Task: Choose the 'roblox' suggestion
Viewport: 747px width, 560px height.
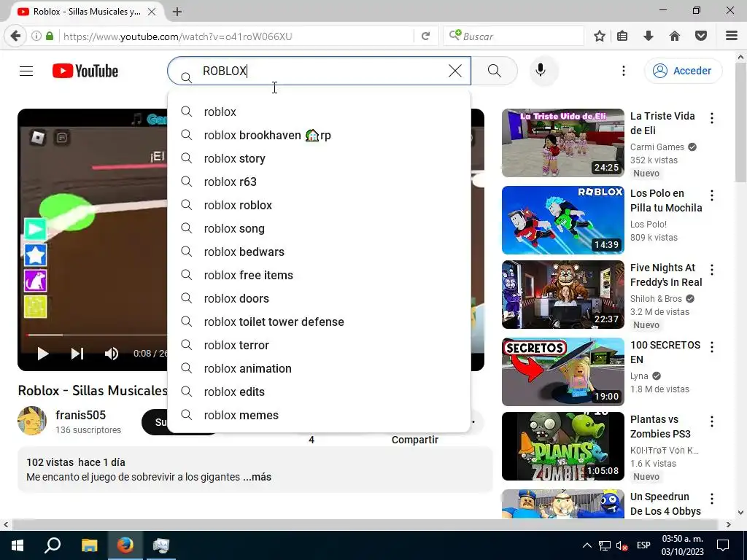Action: click(x=320, y=112)
